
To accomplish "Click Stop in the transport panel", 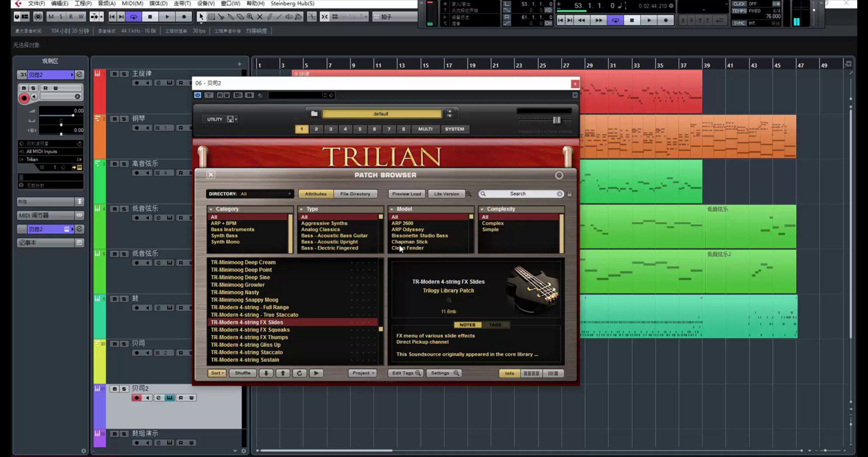I will click(632, 20).
